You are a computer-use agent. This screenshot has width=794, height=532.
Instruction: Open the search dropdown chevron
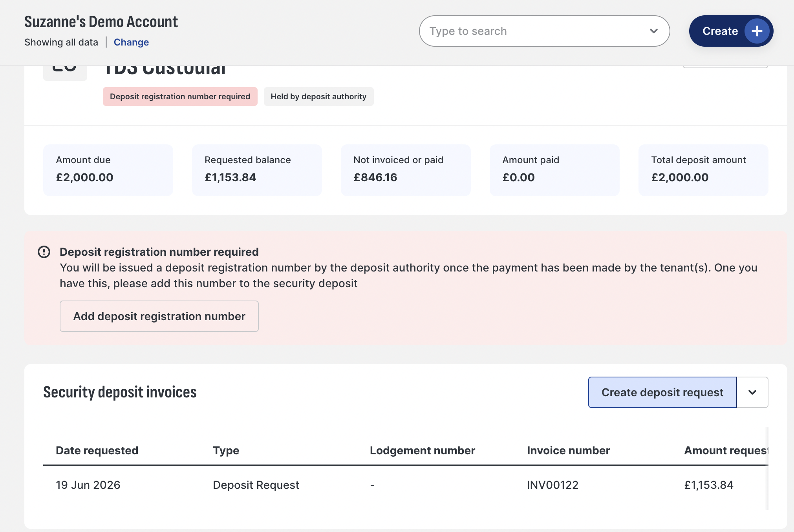(x=653, y=31)
